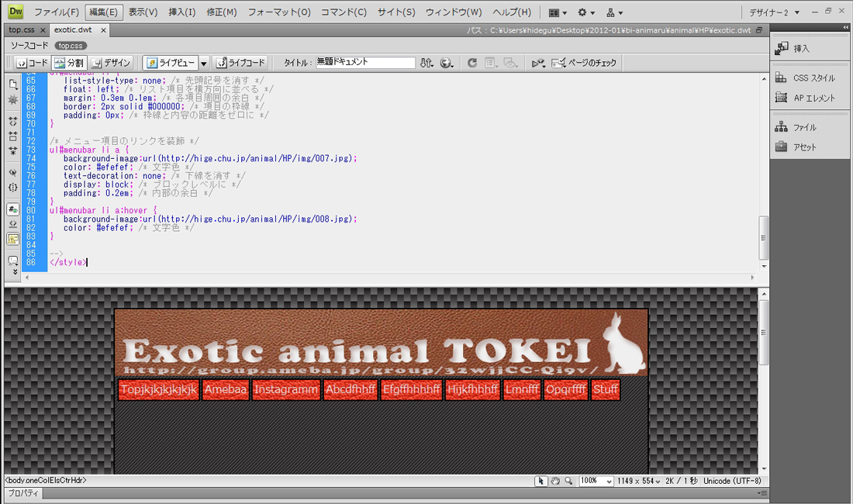Click the ページのチェック button
The image size is (853, 504).
point(584,63)
